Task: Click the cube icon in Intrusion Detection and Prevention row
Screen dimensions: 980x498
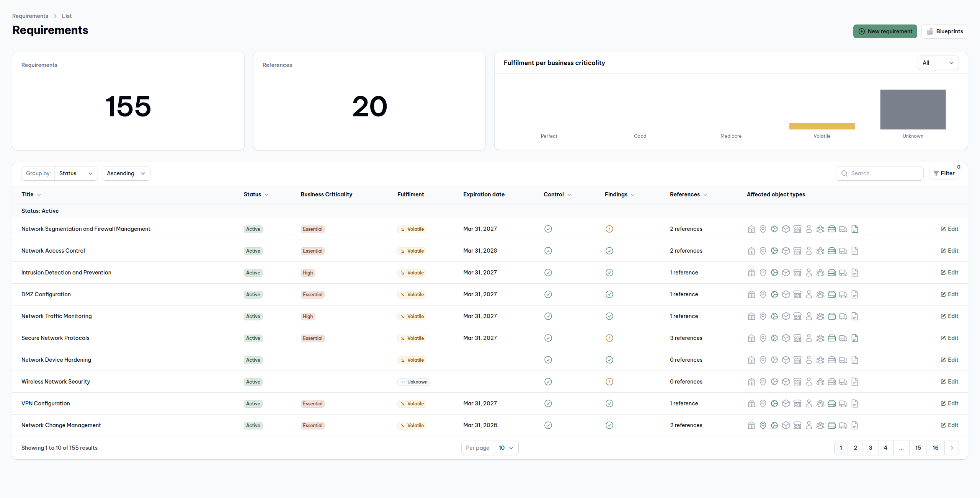Action: 786,273
